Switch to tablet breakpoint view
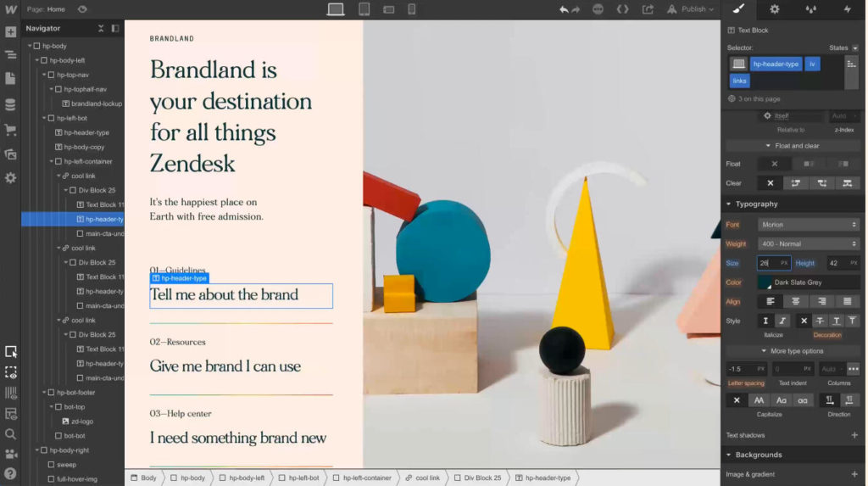The width and height of the screenshot is (868, 486). 364,9
